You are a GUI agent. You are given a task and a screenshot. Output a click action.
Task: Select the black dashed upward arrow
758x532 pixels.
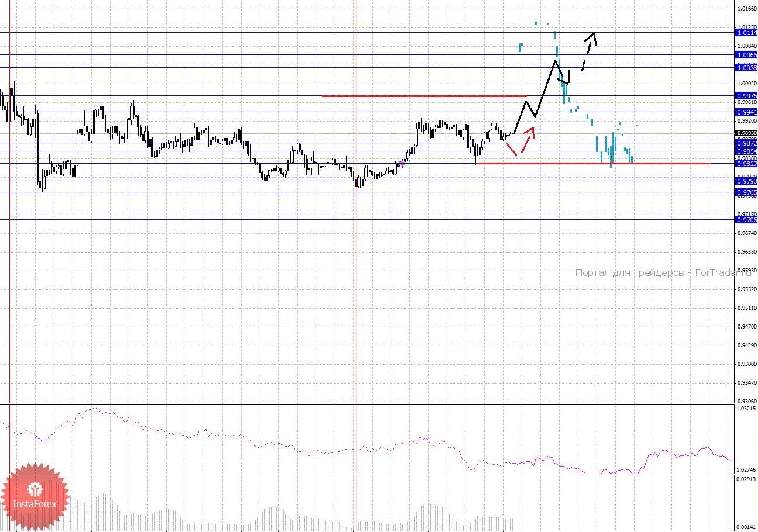pyautogui.click(x=589, y=51)
